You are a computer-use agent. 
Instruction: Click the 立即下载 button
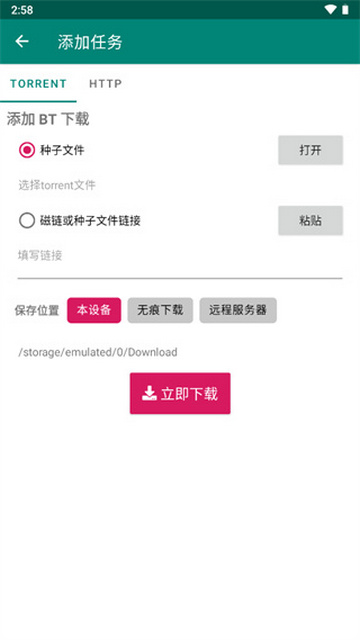coord(180,393)
